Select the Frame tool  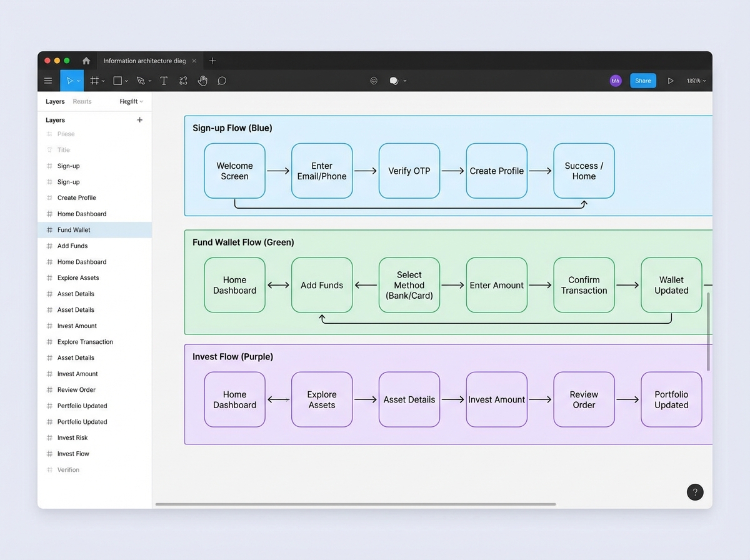tap(93, 81)
